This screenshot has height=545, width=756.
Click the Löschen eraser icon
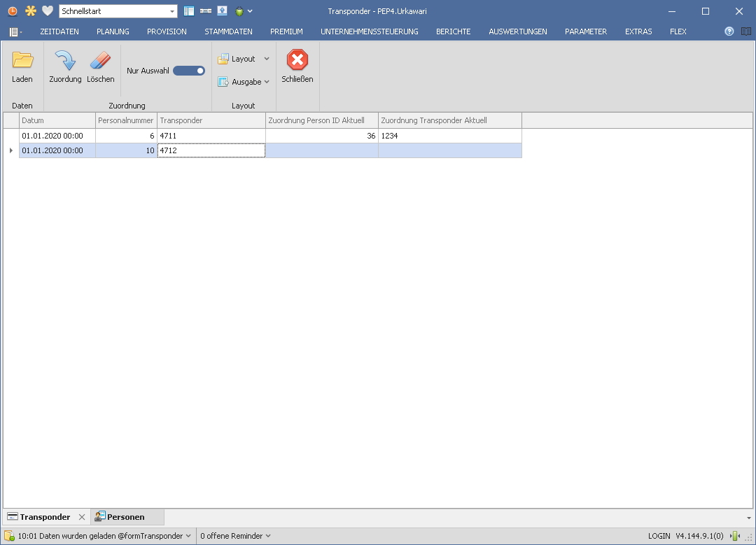(x=101, y=61)
